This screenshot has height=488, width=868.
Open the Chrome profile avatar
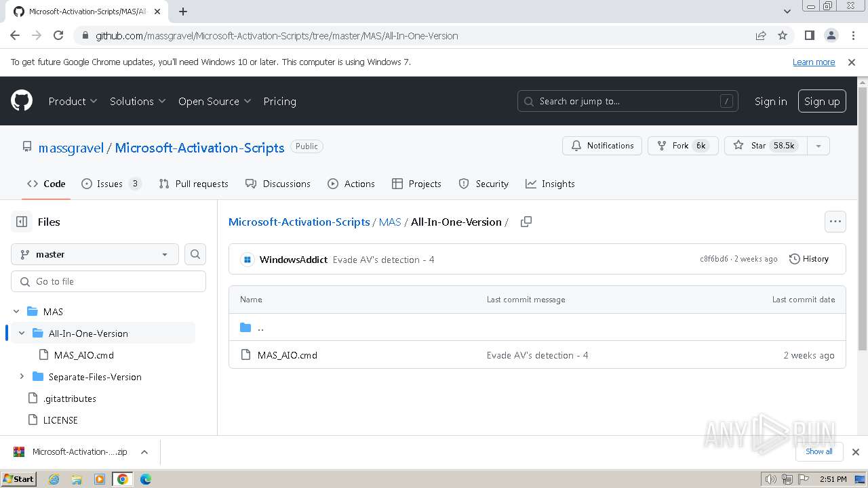click(x=831, y=35)
